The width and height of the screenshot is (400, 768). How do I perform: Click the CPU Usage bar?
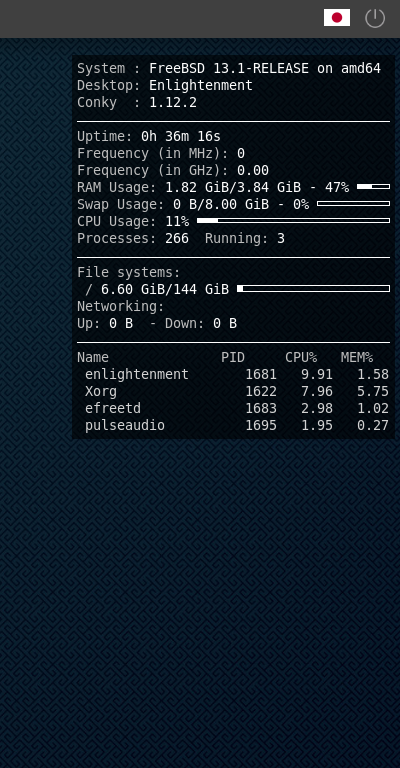[293, 220]
